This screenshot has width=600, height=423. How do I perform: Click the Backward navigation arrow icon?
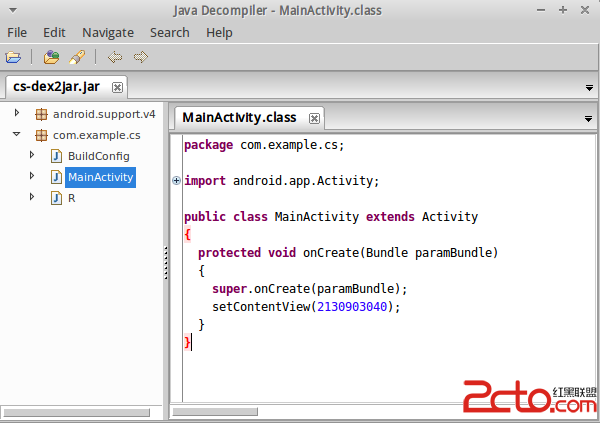point(115,57)
